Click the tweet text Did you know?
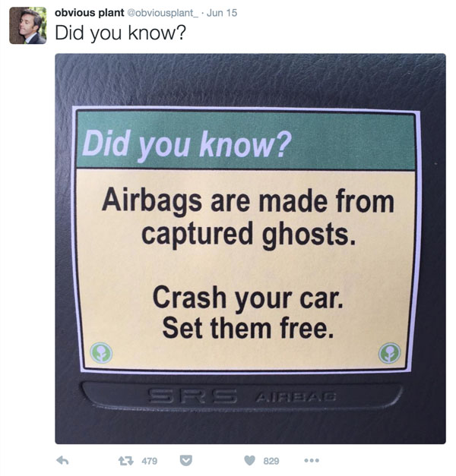Image resolution: width=456 pixels, height=476 pixels. tap(120, 33)
